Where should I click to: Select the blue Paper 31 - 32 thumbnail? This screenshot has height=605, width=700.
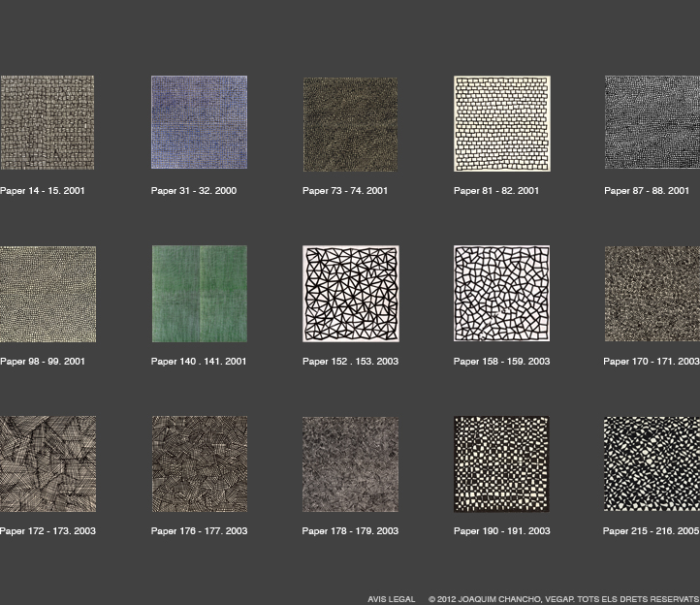click(x=199, y=122)
